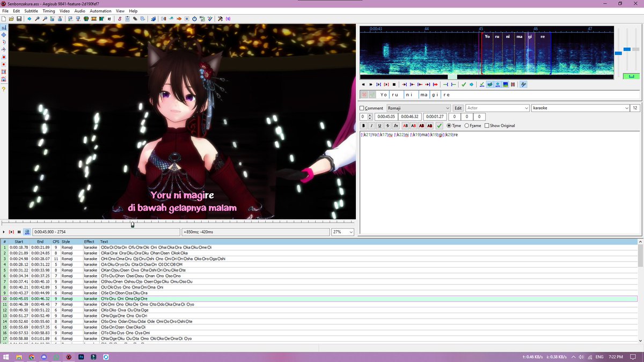This screenshot has height=362, width=644.
Task: Commit audio changes with the green checkmark
Action: 464,84
